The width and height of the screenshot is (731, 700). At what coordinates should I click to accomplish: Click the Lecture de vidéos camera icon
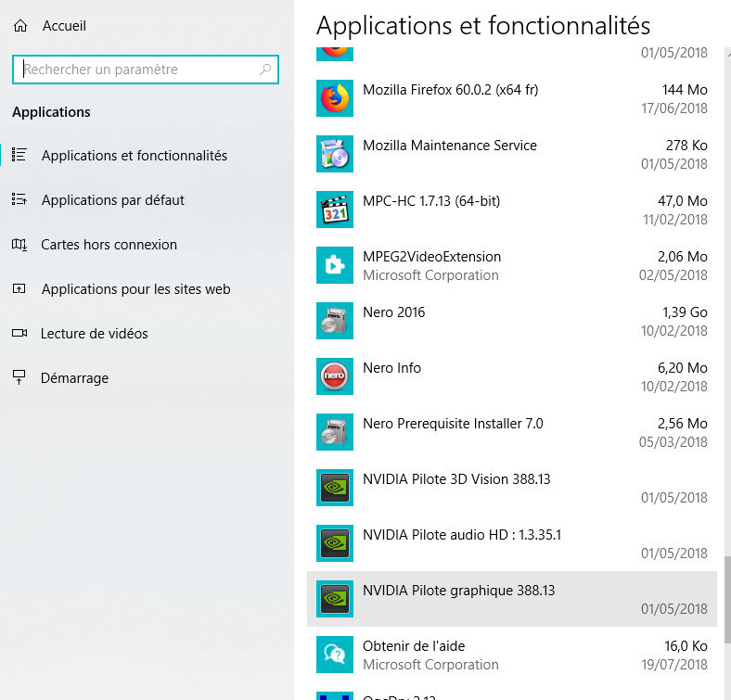[x=19, y=333]
